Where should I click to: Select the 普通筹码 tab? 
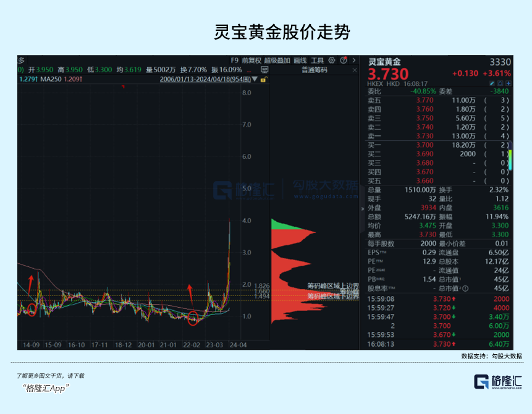315,69
